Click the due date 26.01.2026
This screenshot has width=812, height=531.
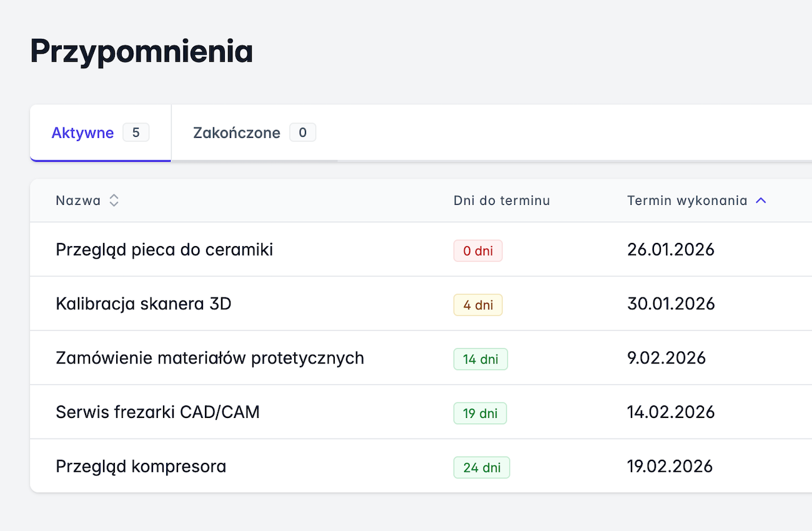click(x=670, y=250)
